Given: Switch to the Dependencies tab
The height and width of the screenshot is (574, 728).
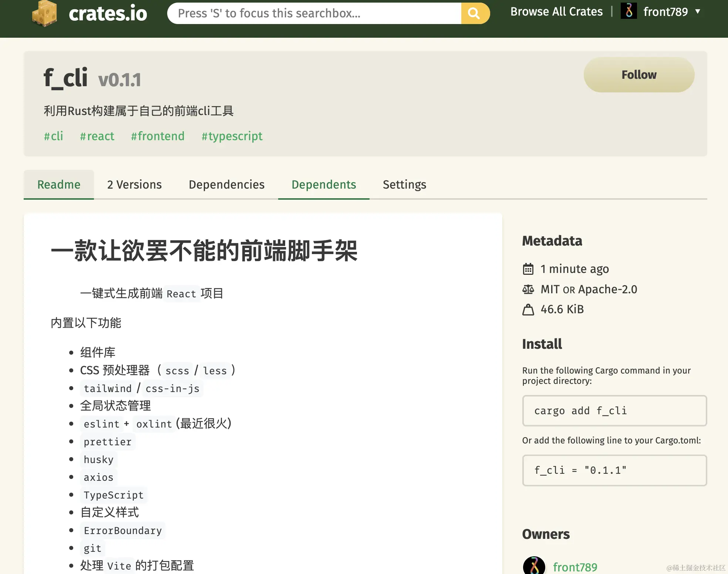Looking at the screenshot, I should (x=226, y=185).
